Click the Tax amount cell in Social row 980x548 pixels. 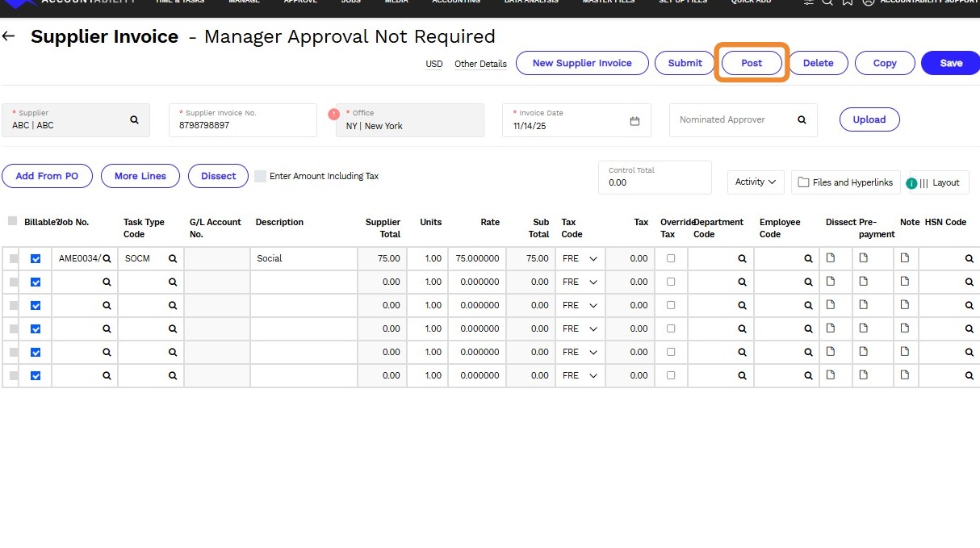click(630, 259)
